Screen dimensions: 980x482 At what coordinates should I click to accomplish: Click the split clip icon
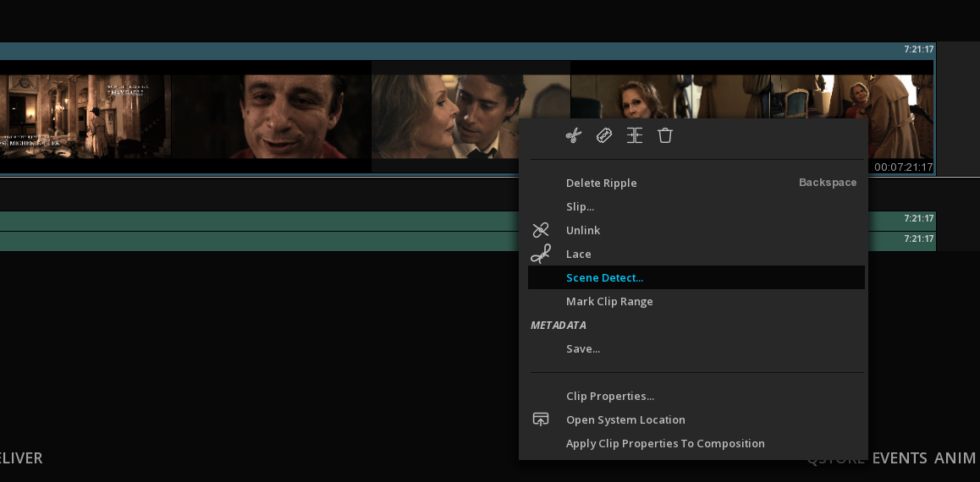[635, 135]
